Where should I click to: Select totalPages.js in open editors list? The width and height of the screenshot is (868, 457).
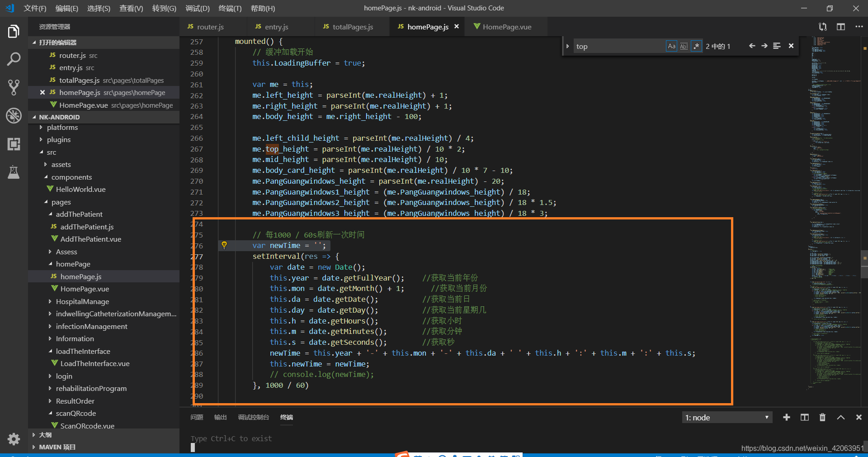(x=104, y=80)
